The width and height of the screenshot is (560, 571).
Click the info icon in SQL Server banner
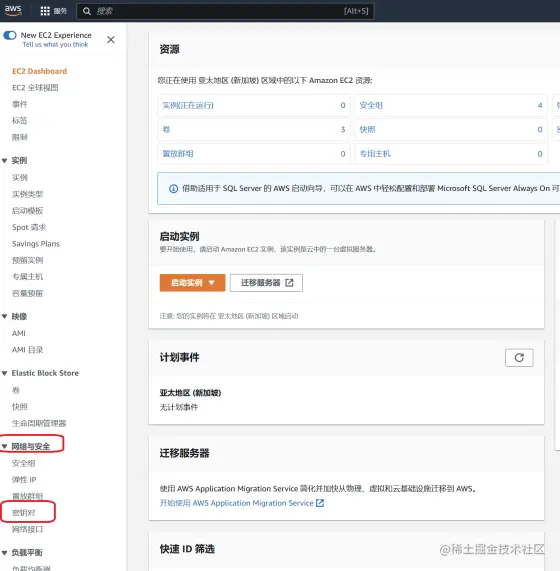tap(173, 189)
